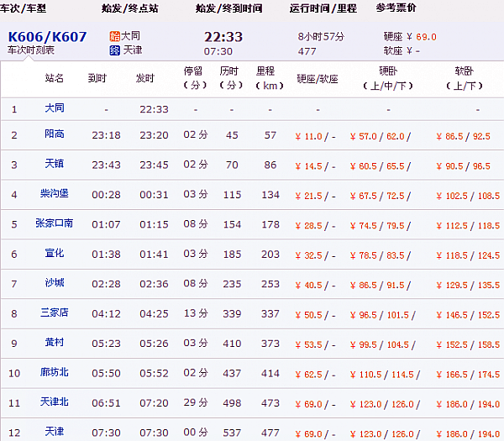504x441 pixels.
Task: Click the 廊坊北 station name
Action: point(55,373)
